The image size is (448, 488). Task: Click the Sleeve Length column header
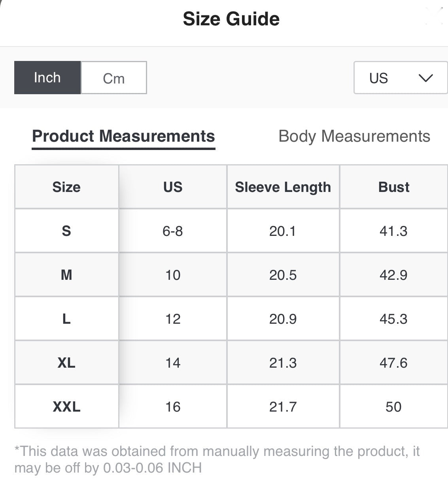pos(283,187)
